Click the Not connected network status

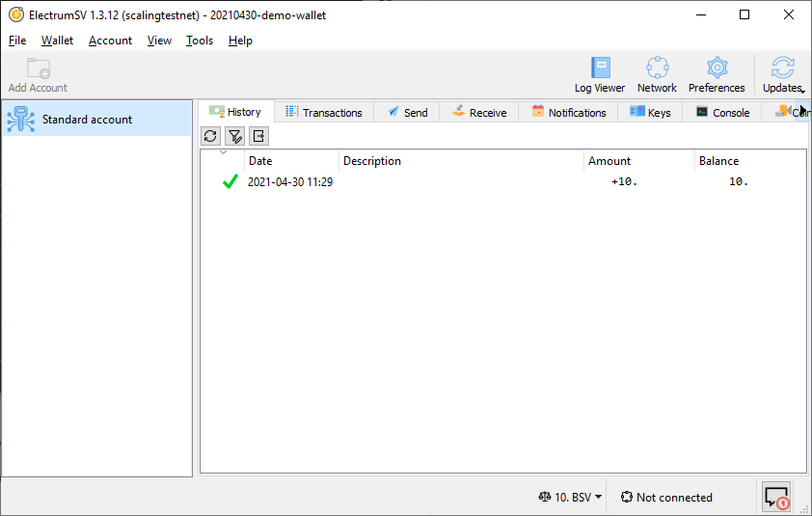[667, 498]
